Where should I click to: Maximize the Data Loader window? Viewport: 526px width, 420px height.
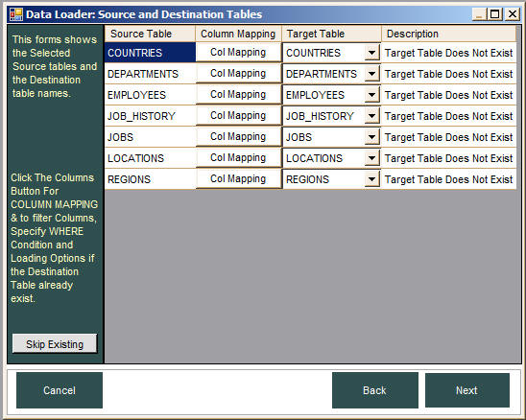[494, 14]
